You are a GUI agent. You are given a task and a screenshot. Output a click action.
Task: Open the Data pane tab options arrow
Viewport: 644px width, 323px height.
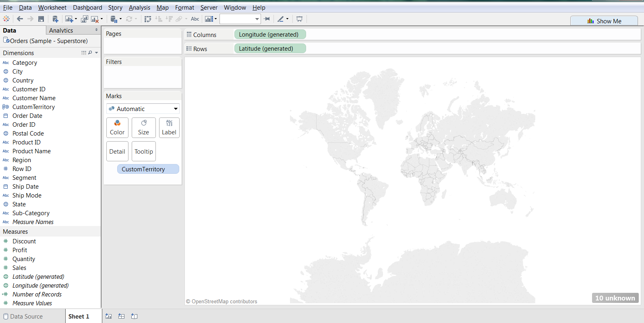(96, 30)
